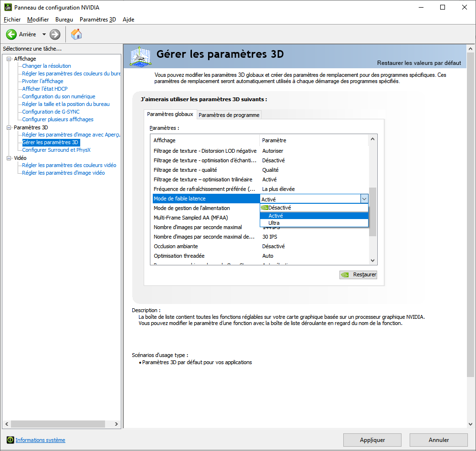This screenshot has width=476, height=451.
Task: Select Multi-Frame Sampled AA (MFAA) row
Action: [x=206, y=218]
